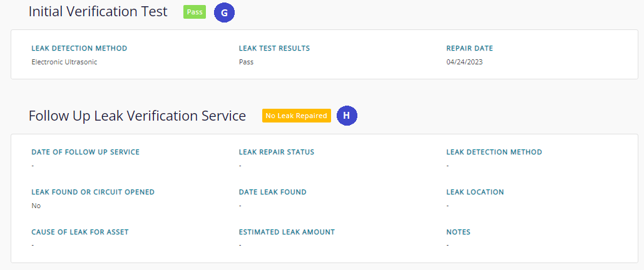
Task: Click the "LEAK REPAIR STATUS" label
Action: 277,152
